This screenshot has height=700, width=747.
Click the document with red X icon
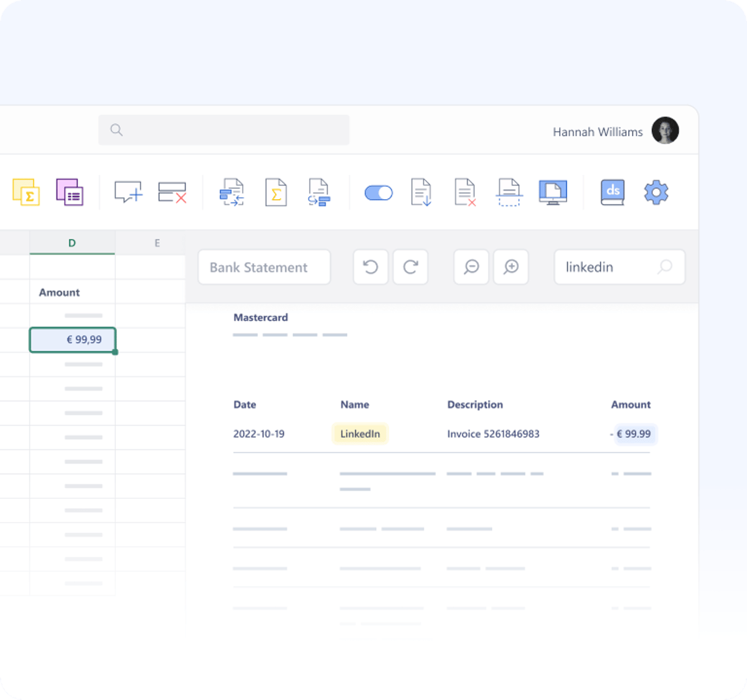click(465, 192)
